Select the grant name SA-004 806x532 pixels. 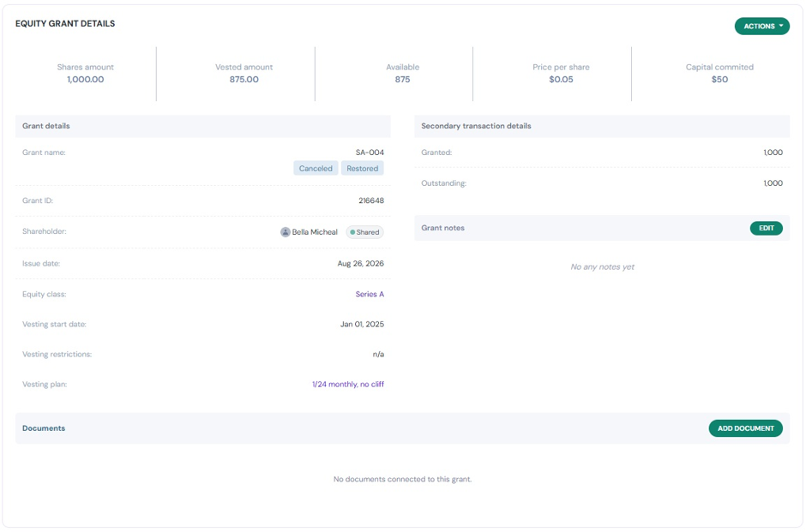coord(370,152)
